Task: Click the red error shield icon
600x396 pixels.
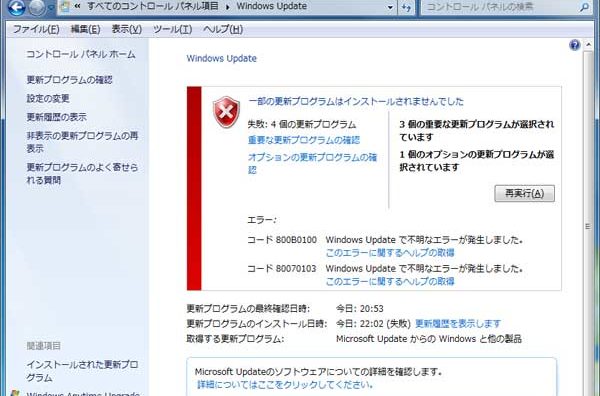Action: tap(226, 112)
